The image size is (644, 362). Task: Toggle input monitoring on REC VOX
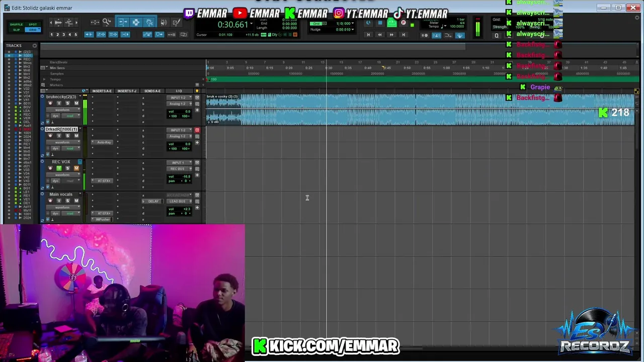59,168
